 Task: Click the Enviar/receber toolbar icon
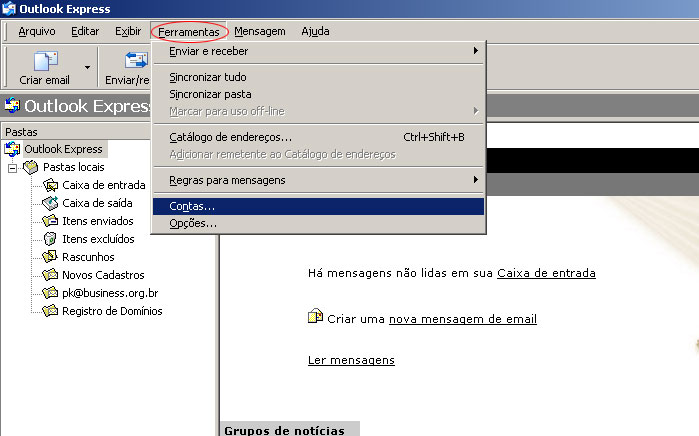tap(136, 60)
